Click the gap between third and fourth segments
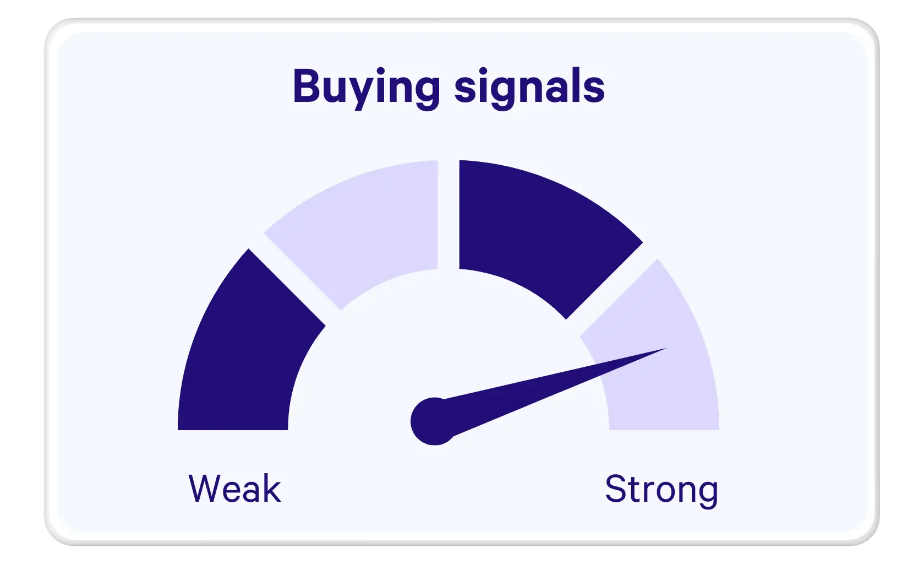The image size is (924, 564). click(x=612, y=289)
